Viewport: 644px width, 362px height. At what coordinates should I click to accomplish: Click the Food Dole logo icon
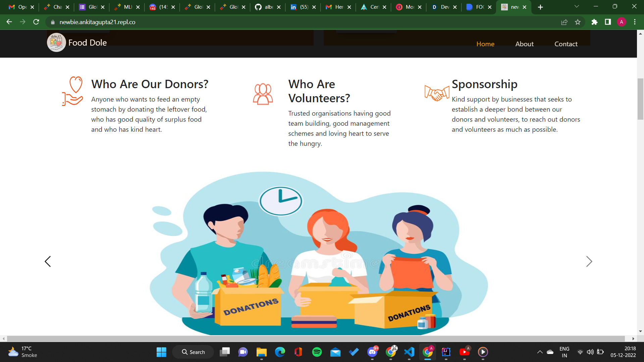coord(56,43)
